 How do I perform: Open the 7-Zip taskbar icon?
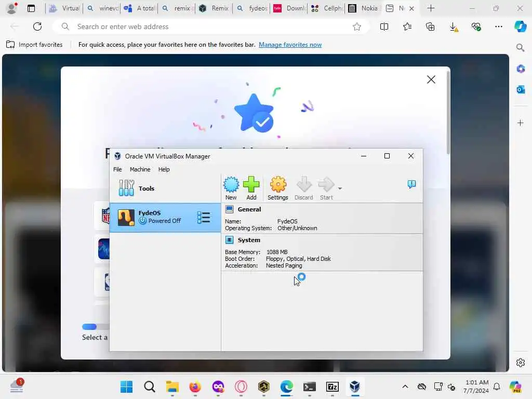[332, 387]
